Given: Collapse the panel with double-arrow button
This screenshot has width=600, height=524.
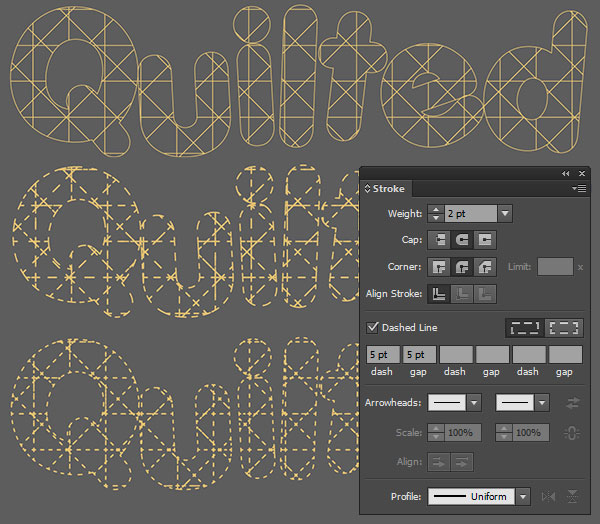Looking at the screenshot, I should pos(566,173).
